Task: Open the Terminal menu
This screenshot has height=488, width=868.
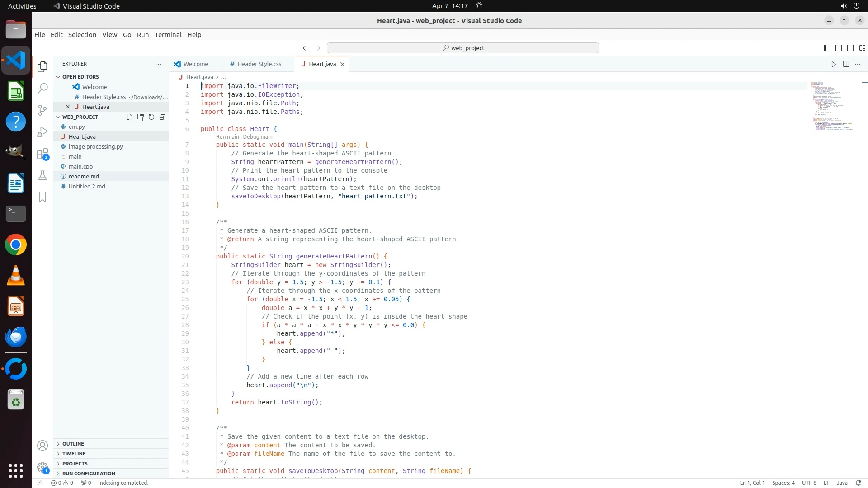Action: pyautogui.click(x=168, y=35)
